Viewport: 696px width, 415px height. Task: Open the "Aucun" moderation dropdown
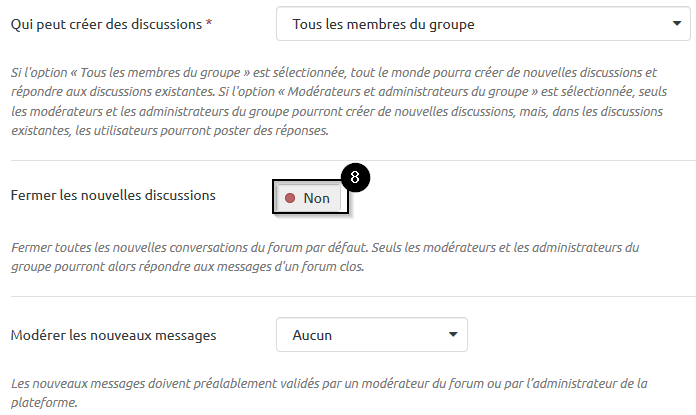tap(370, 335)
